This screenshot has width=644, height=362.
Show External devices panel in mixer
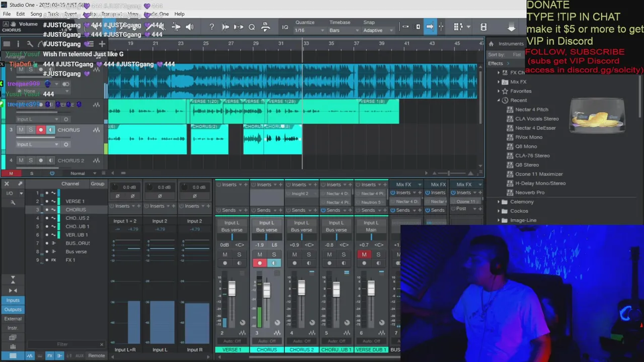13,319
